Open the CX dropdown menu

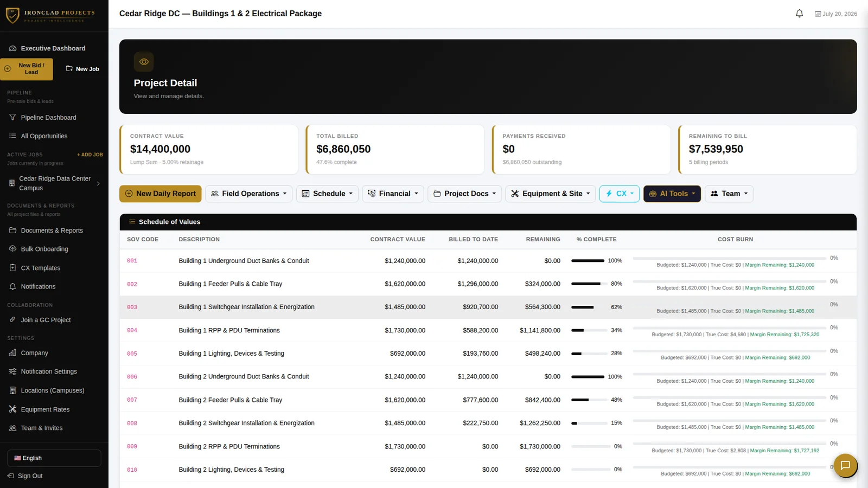[x=620, y=194]
